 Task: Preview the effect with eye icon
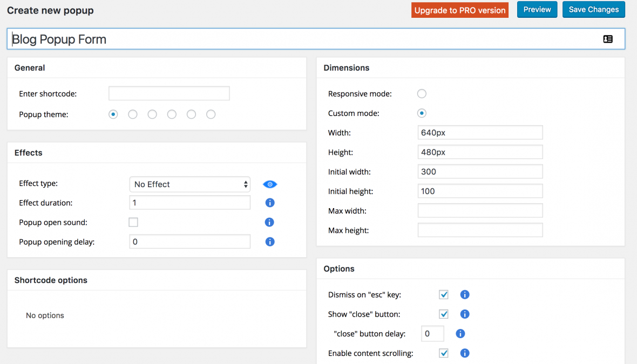270,184
